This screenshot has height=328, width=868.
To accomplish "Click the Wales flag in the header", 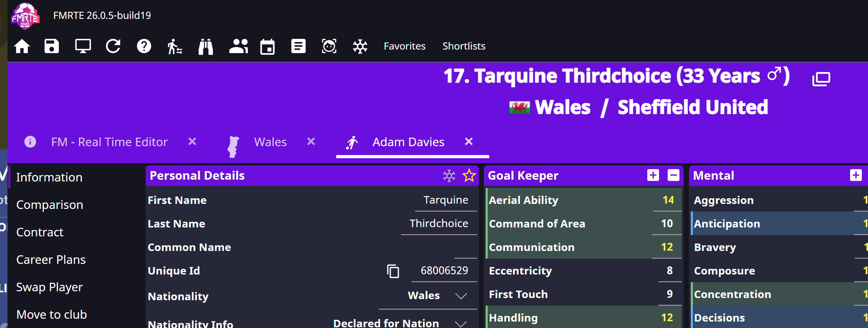I will point(520,107).
